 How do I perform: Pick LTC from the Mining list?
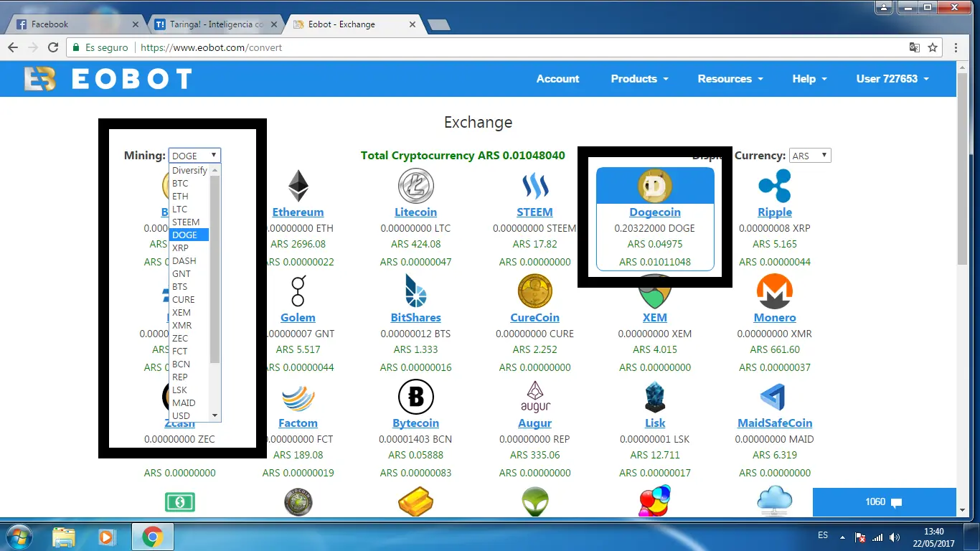click(x=189, y=209)
